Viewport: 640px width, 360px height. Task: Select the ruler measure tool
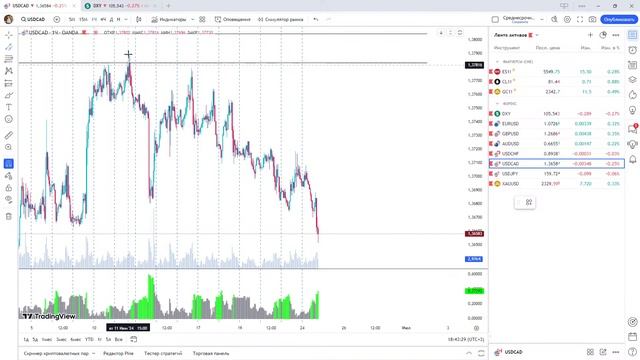pos(9,135)
